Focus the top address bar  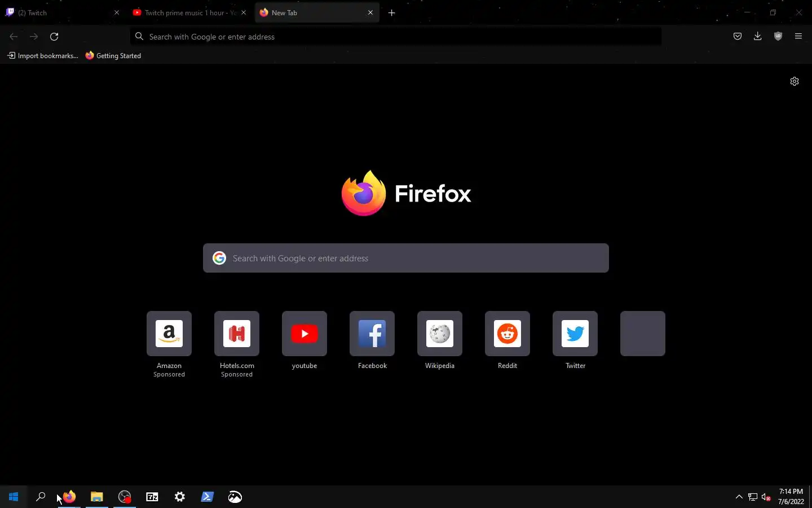point(395,37)
